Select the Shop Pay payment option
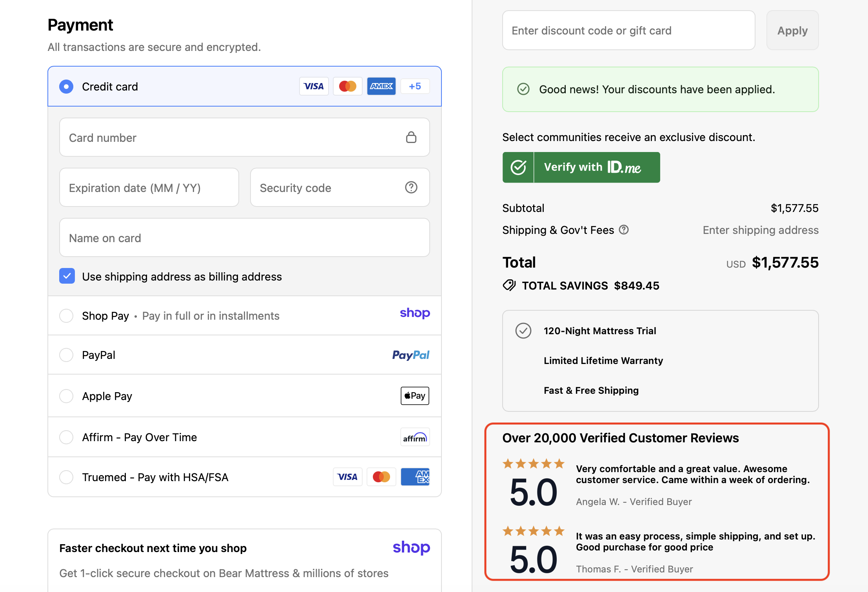The width and height of the screenshot is (868, 592). coord(67,316)
